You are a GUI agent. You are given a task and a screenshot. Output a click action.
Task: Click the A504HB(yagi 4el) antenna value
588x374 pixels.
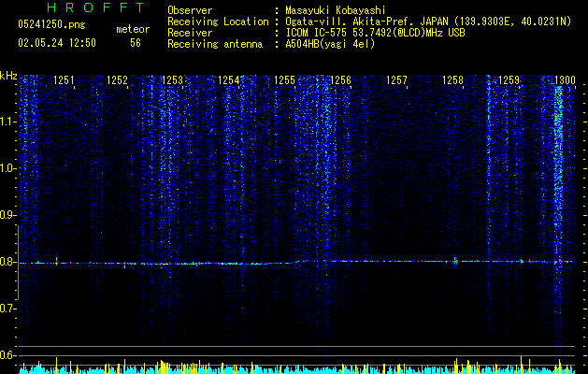tap(330, 44)
